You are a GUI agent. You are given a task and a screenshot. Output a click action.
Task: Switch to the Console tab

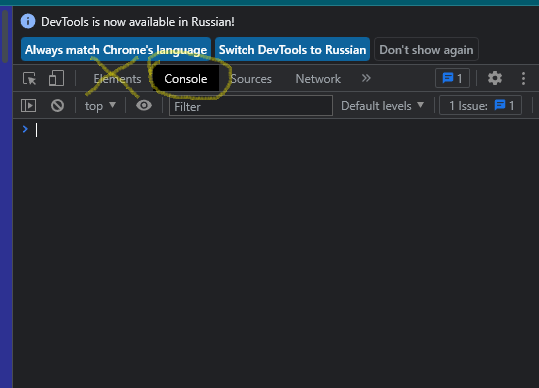pos(186,79)
